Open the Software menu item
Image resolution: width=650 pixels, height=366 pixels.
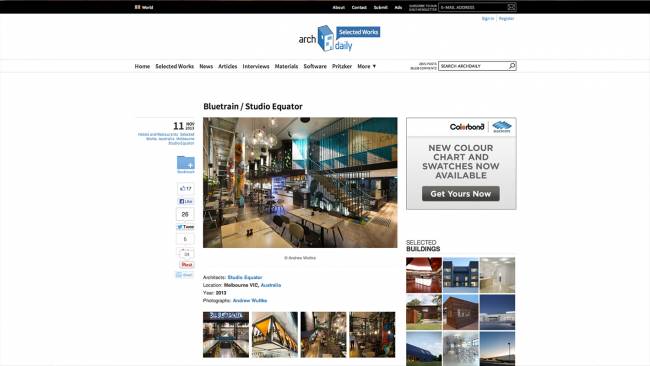[315, 66]
